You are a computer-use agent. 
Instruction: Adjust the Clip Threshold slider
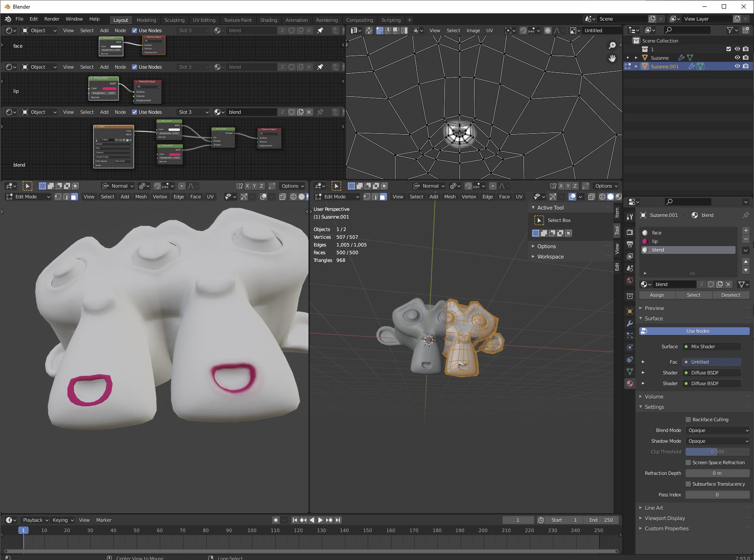717,452
